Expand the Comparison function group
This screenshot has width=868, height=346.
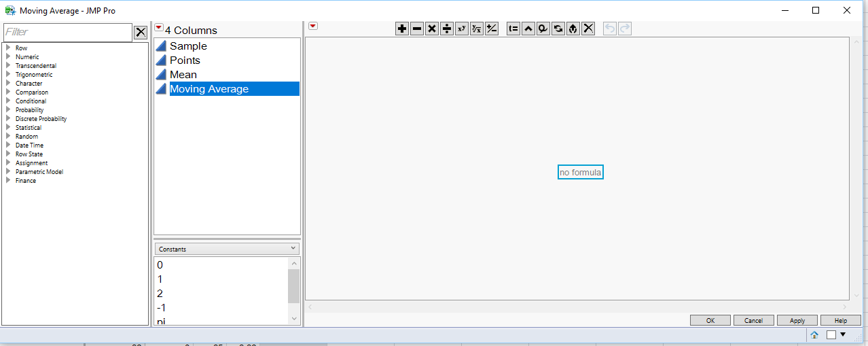[x=7, y=92]
